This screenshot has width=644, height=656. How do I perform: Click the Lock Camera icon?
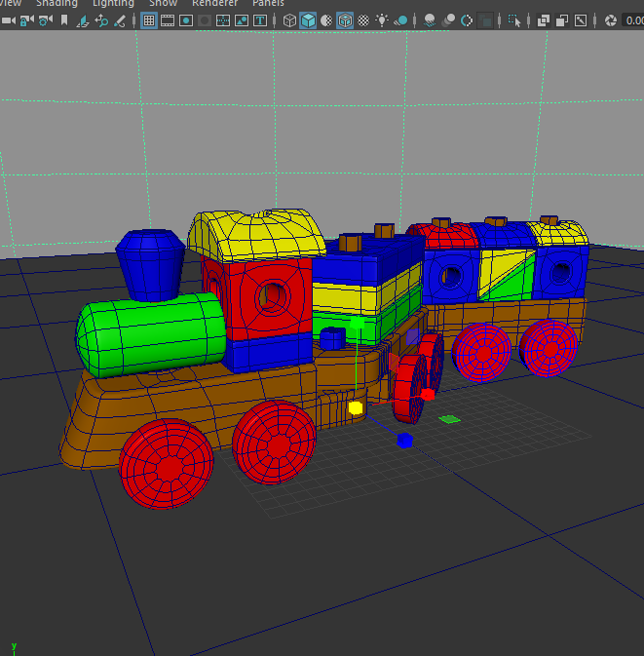pyautogui.click(x=27, y=19)
